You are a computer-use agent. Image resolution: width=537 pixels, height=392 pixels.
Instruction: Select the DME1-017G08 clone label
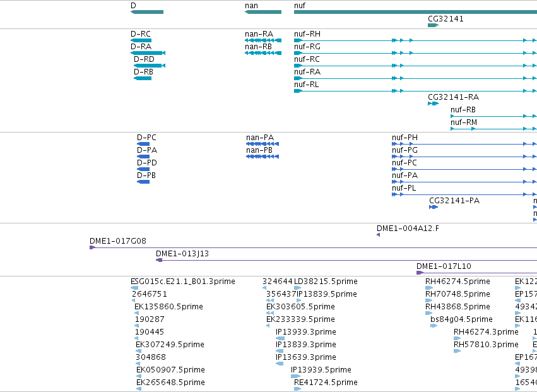pos(118,241)
